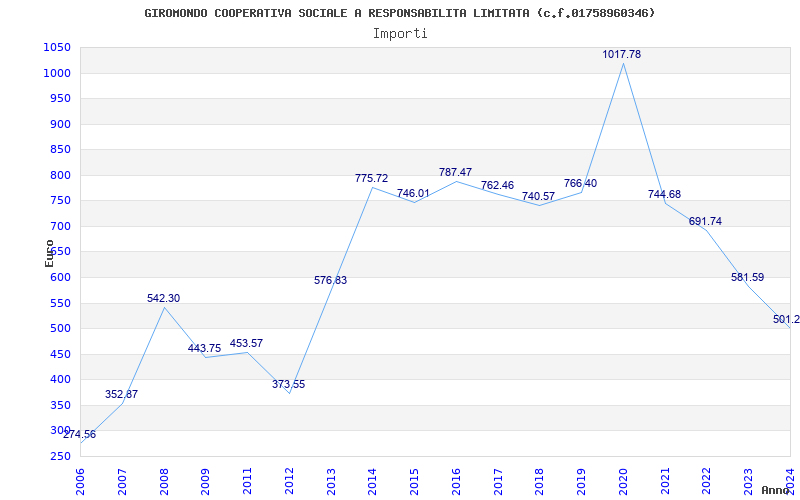The image size is (800, 500).
Task: Click the 740.57 data label
Action: [x=538, y=196]
